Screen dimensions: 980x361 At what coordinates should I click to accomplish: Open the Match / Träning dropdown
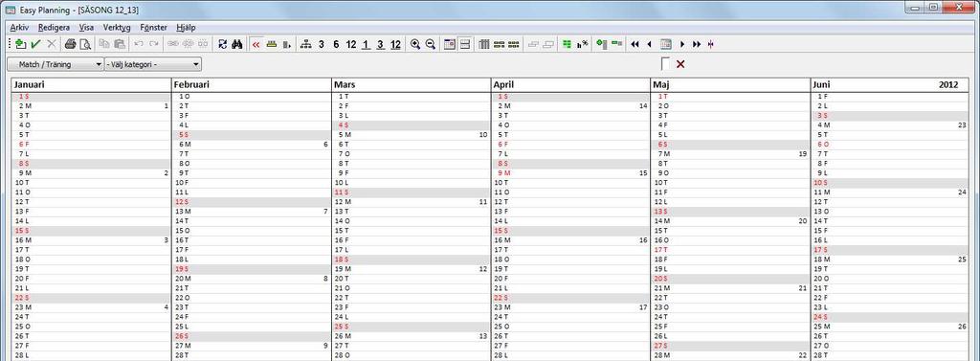[56, 64]
